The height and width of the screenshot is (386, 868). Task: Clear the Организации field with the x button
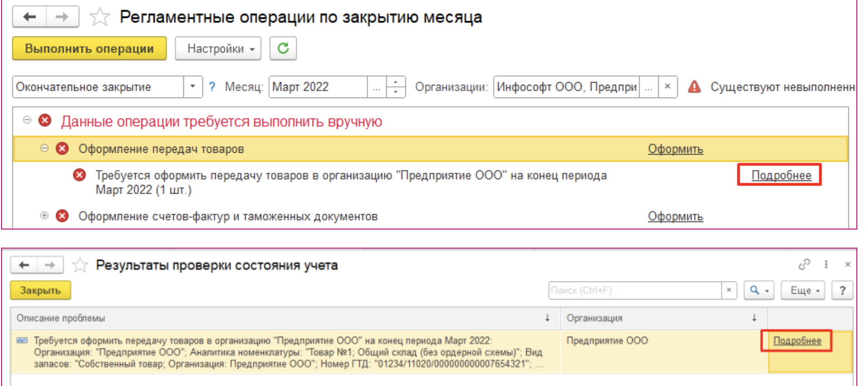click(667, 86)
